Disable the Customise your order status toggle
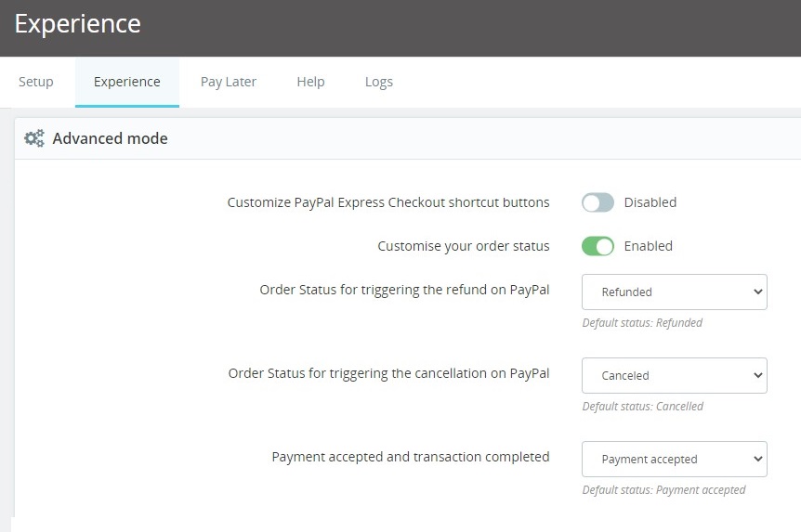801x532 pixels. click(x=597, y=246)
